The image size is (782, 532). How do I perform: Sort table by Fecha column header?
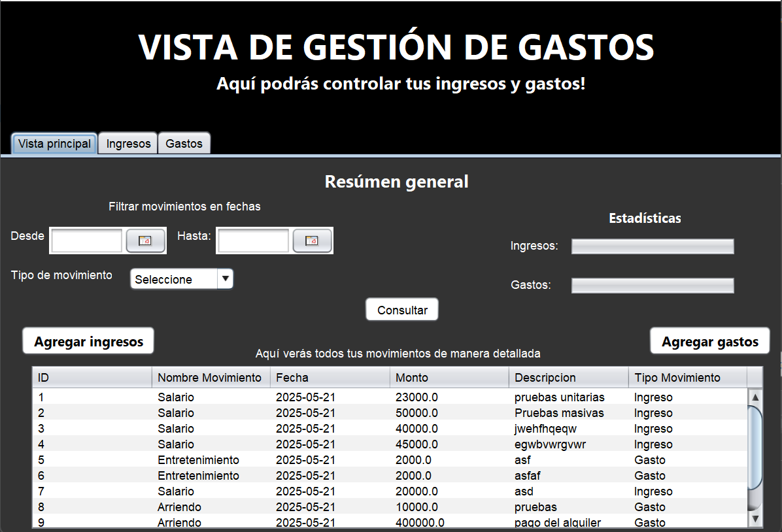point(329,378)
